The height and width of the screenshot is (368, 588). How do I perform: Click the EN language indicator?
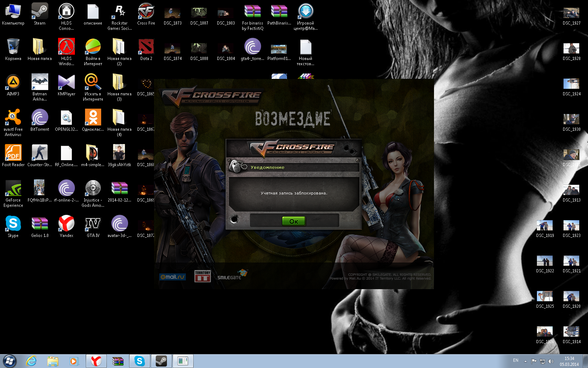(x=516, y=360)
